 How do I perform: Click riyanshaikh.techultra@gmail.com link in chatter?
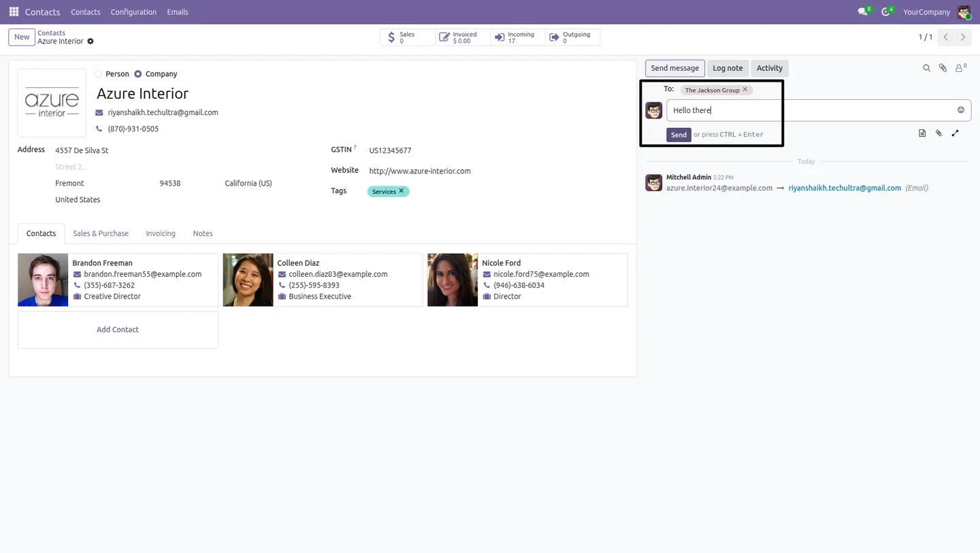click(845, 188)
